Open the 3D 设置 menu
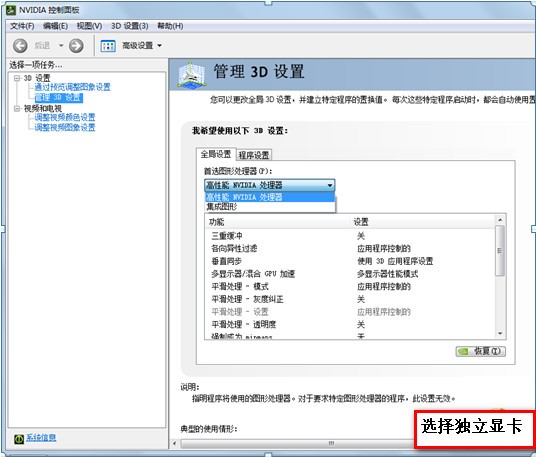Screen dimensions: 536x457 pyautogui.click(x=130, y=26)
